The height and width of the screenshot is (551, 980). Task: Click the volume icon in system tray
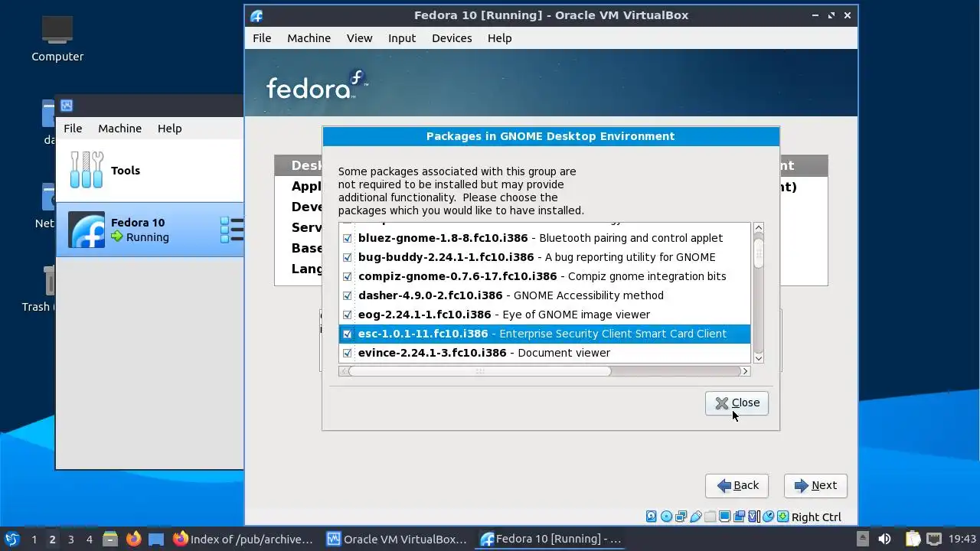(884, 539)
